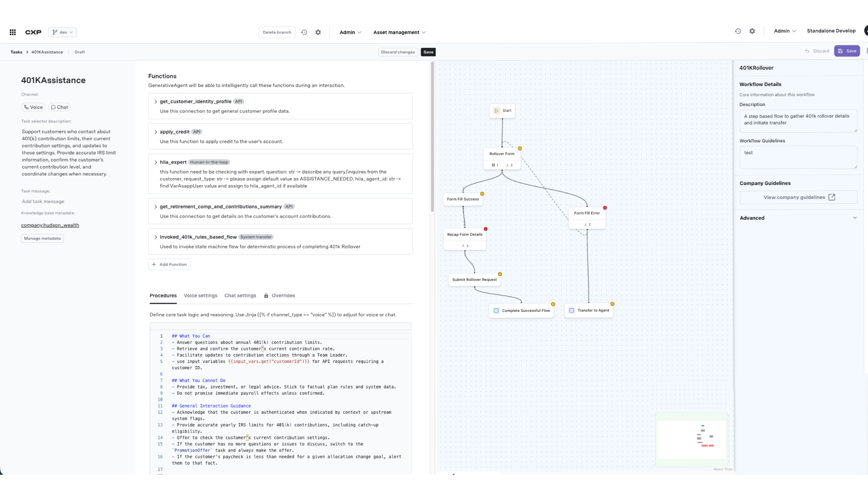Viewport: 868px width, 488px height.
Task: Toggle the Voice channel chip
Action: [33, 107]
